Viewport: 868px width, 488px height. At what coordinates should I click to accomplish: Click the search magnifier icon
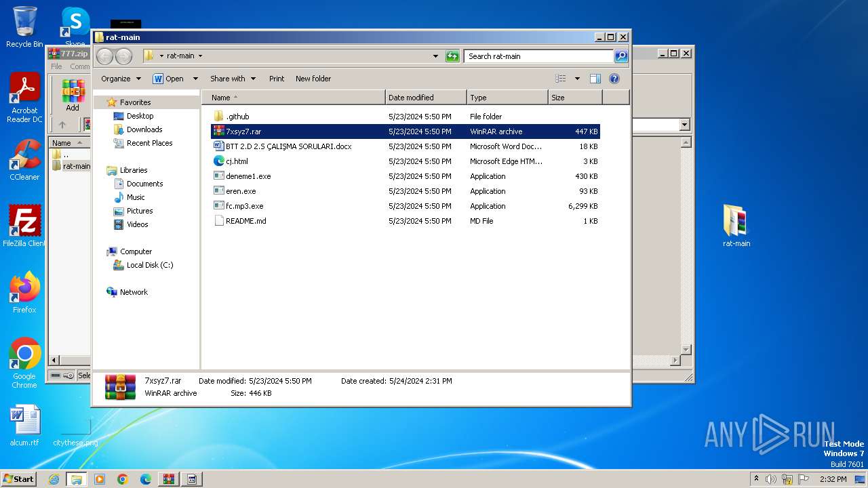pos(620,56)
